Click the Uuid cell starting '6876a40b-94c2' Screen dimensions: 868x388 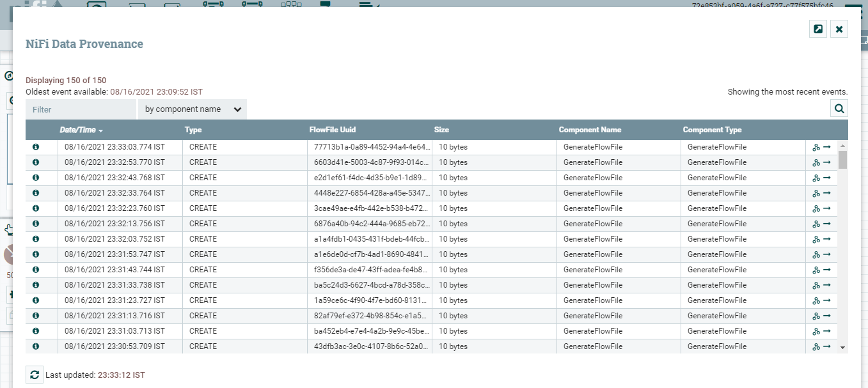point(369,224)
